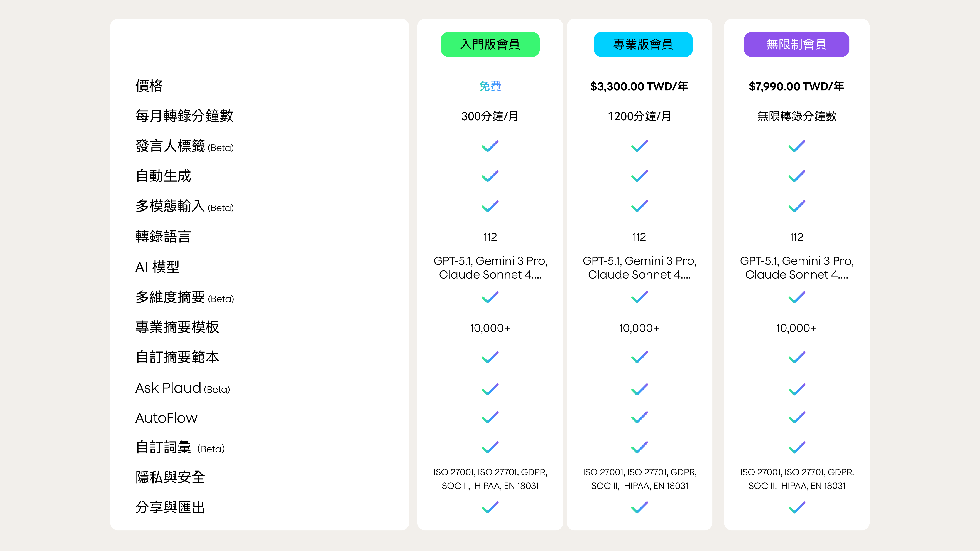This screenshot has height=551, width=980.
Task: Click 發言人標籤 checkmark in 入門版 column
Action: coord(490,146)
